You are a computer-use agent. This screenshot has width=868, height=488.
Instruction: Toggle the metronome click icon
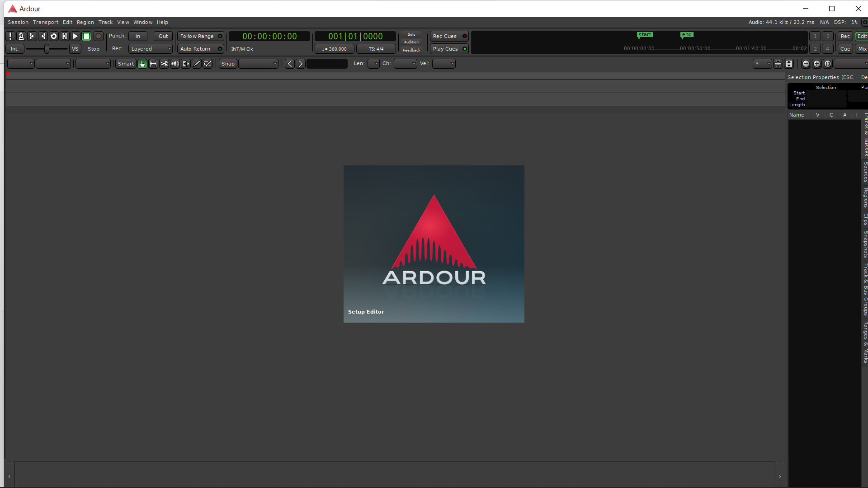21,36
